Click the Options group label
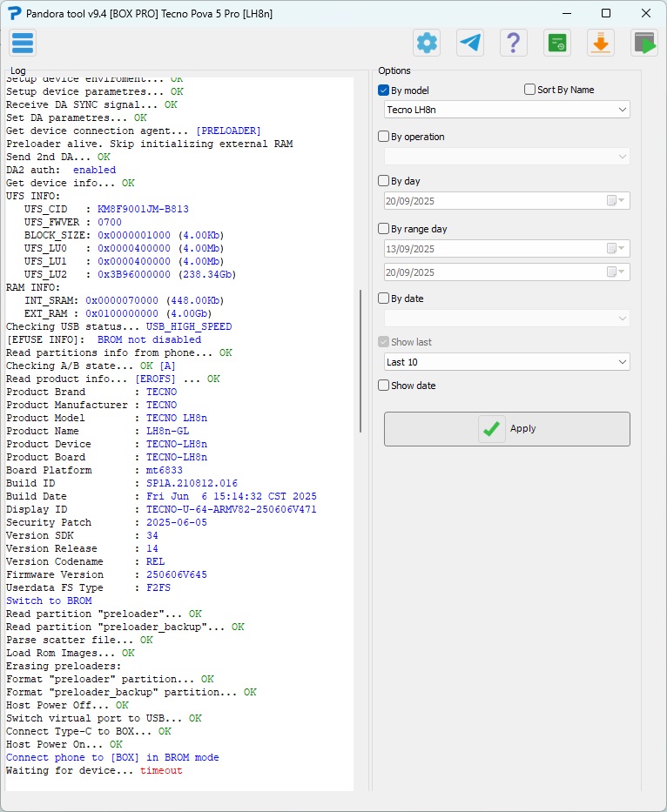 tap(394, 70)
